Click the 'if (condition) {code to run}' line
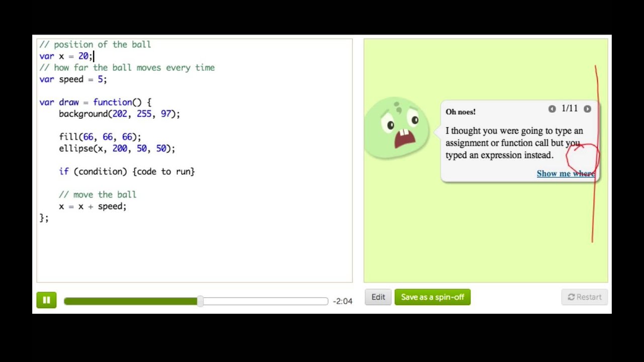 pyautogui.click(x=127, y=171)
